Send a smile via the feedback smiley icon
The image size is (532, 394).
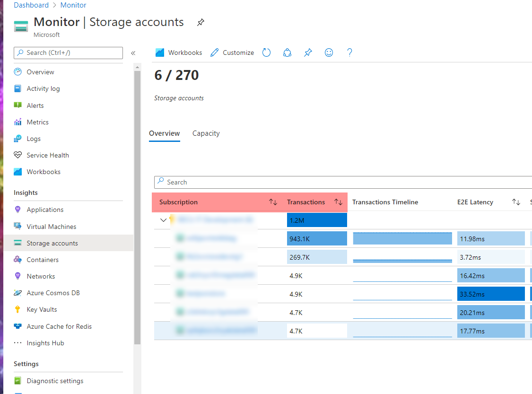click(329, 53)
